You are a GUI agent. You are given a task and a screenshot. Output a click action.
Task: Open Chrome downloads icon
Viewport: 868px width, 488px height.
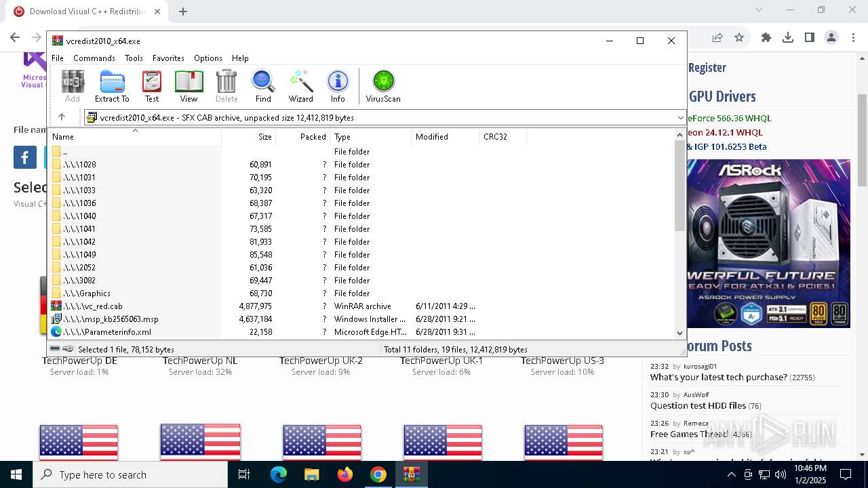tap(788, 37)
